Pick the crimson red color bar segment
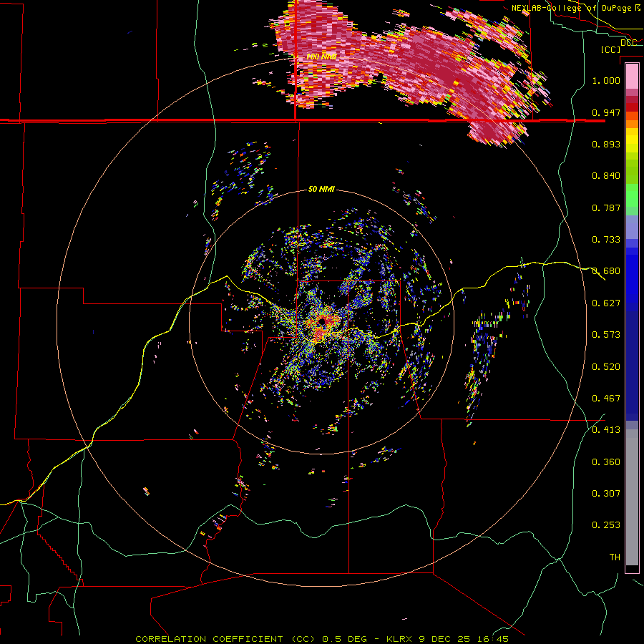Image resolution: width=644 pixels, height=644 pixels. tap(632, 99)
